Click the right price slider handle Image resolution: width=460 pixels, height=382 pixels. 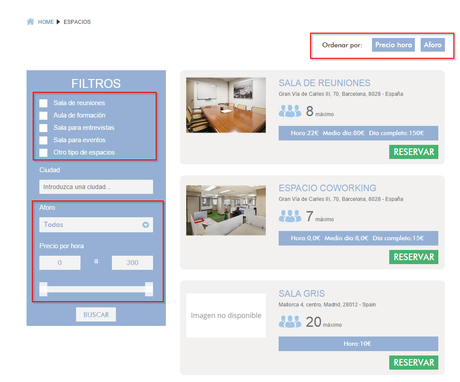tap(149, 289)
